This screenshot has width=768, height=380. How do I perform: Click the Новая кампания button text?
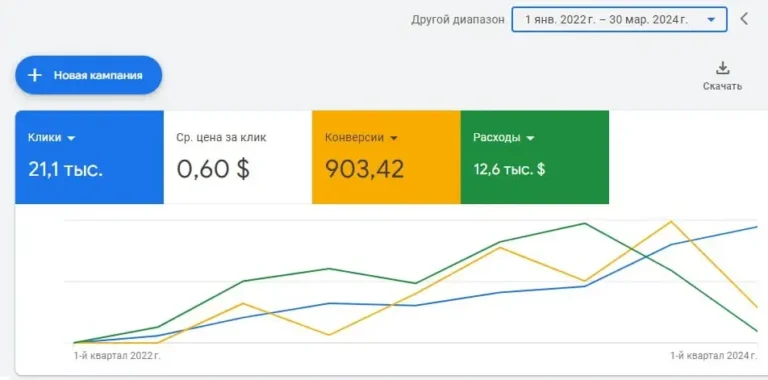click(x=98, y=75)
